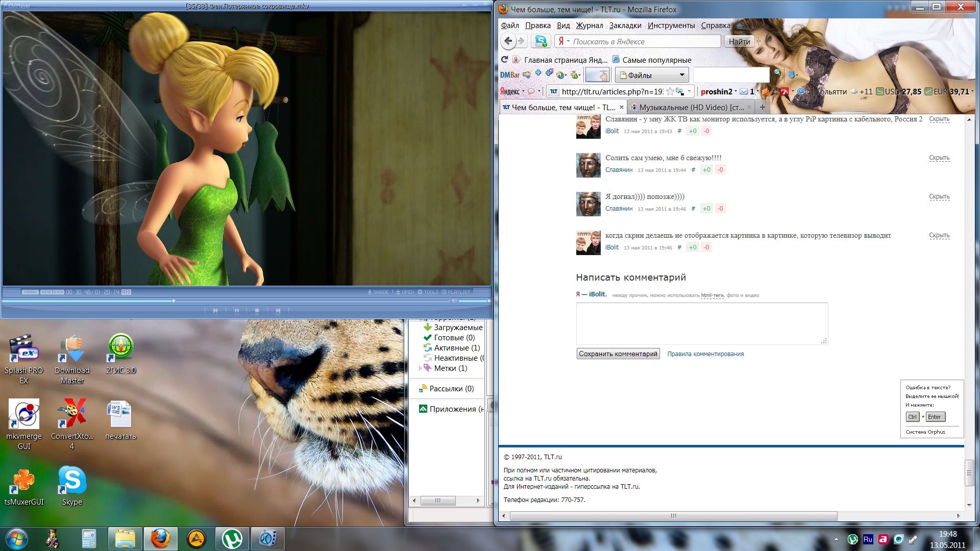The image size is (980, 551).
Task: Upvote the Я догнал comment with +0
Action: (706, 209)
